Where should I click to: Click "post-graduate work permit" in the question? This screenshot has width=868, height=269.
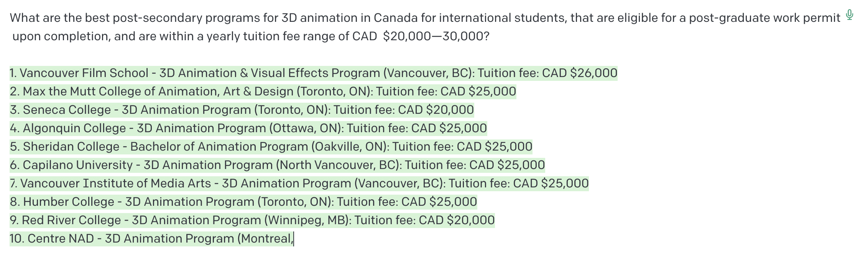click(x=764, y=18)
